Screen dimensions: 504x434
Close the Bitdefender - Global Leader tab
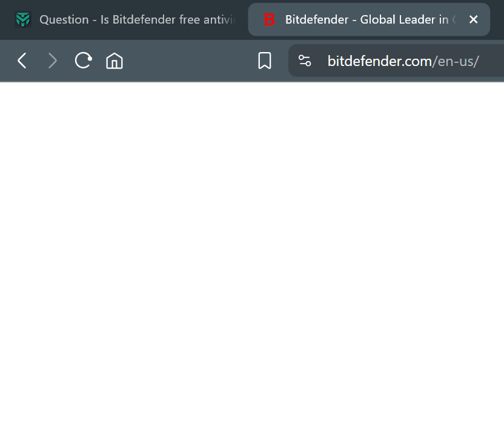473,19
